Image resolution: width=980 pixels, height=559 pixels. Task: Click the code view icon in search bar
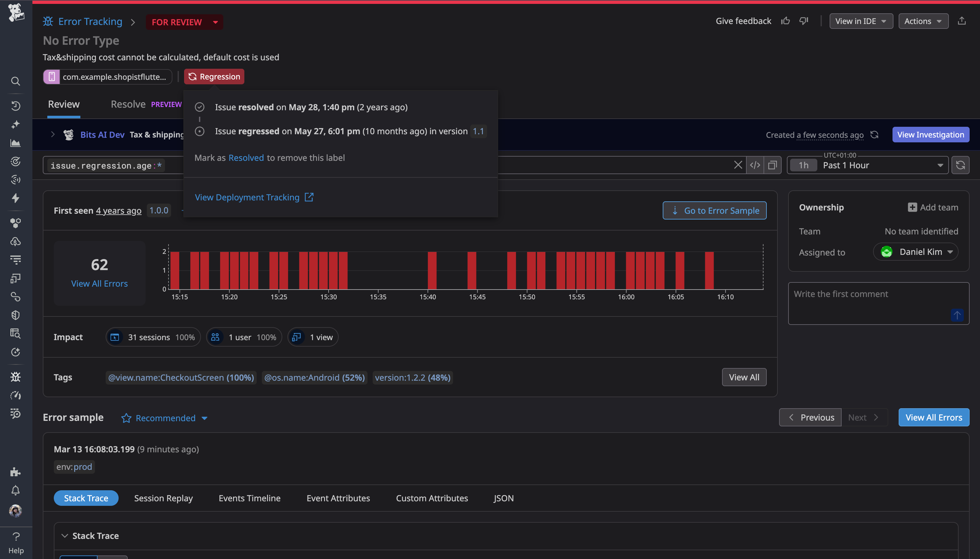[755, 165]
